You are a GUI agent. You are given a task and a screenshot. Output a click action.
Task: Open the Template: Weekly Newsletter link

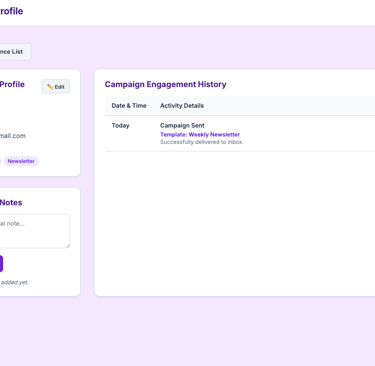point(200,134)
